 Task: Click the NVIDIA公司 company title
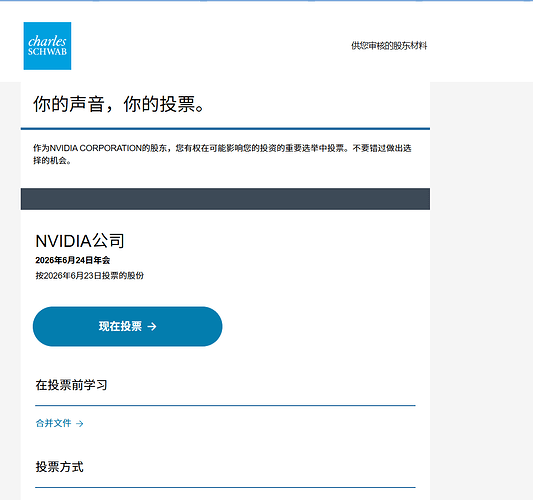point(80,241)
